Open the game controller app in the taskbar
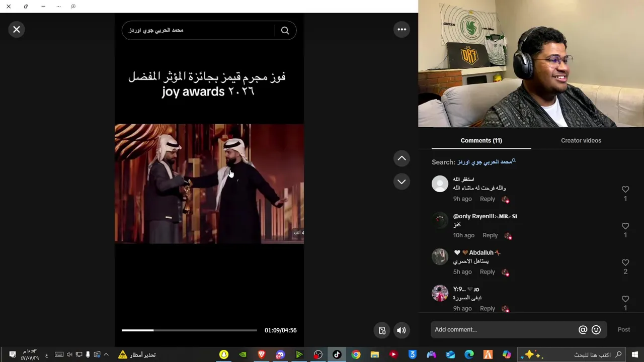 tap(431, 355)
